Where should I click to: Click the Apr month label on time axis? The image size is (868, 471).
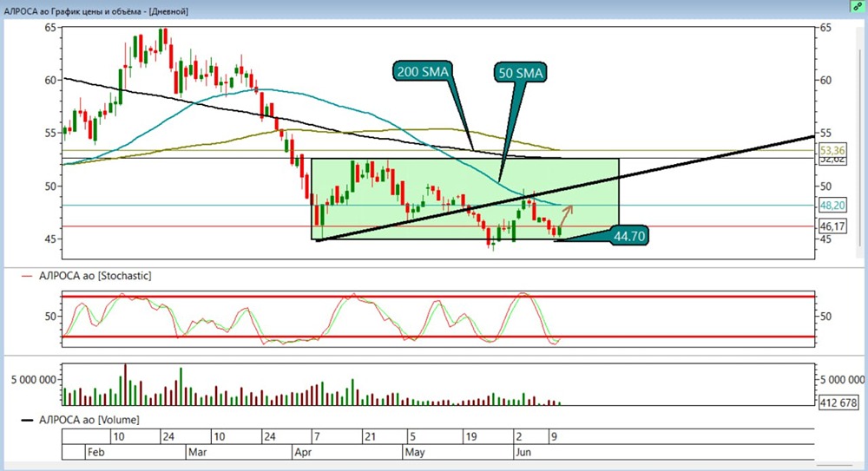click(303, 452)
